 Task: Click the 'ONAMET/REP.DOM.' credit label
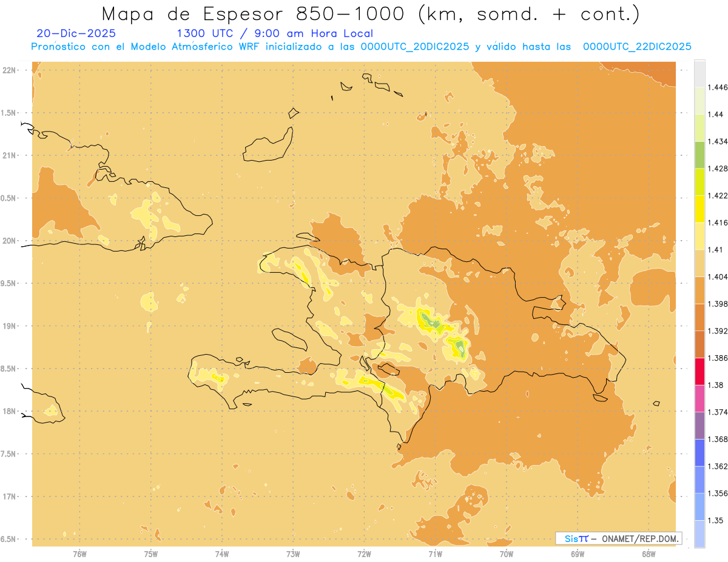tap(641, 538)
